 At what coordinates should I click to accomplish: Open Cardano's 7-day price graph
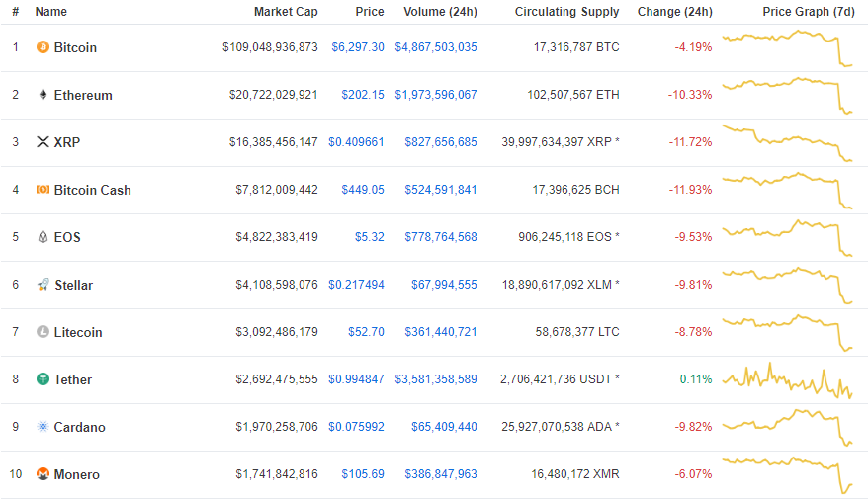pyautogui.click(x=788, y=428)
